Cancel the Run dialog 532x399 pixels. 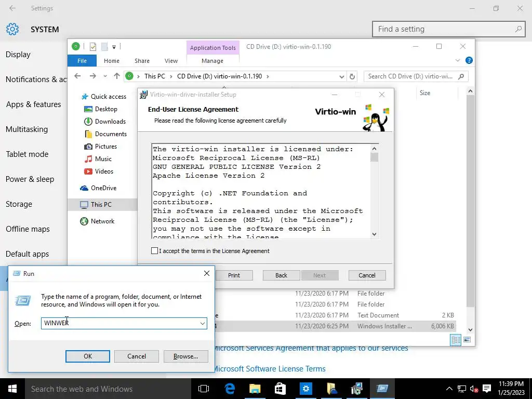point(137,356)
